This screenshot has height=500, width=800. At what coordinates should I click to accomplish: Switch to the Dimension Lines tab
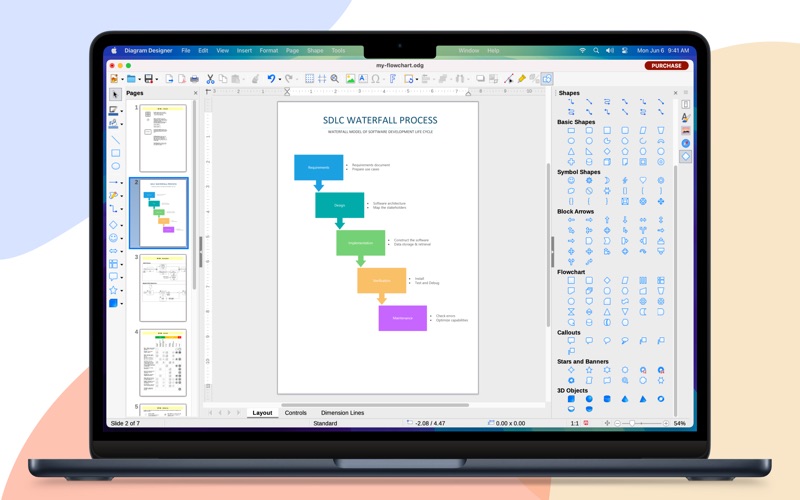click(x=342, y=413)
